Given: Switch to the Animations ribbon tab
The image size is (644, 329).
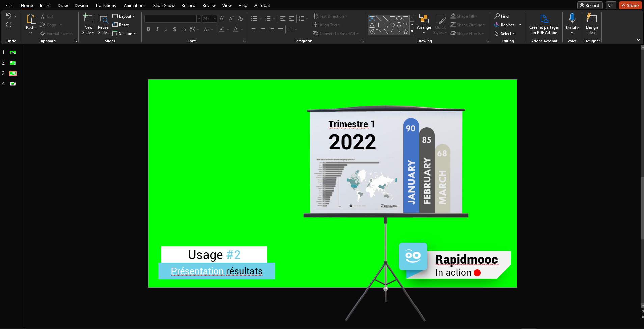Looking at the screenshot, I should click(134, 5).
